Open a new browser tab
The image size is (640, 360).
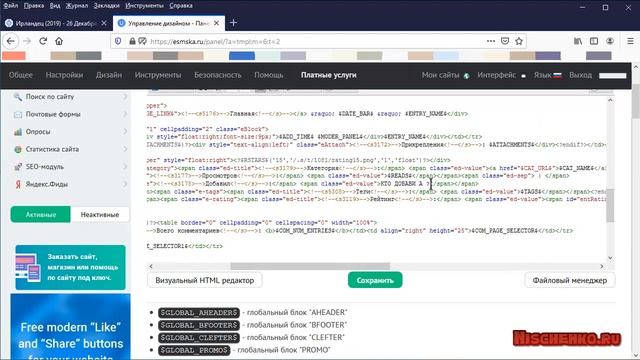coord(233,23)
